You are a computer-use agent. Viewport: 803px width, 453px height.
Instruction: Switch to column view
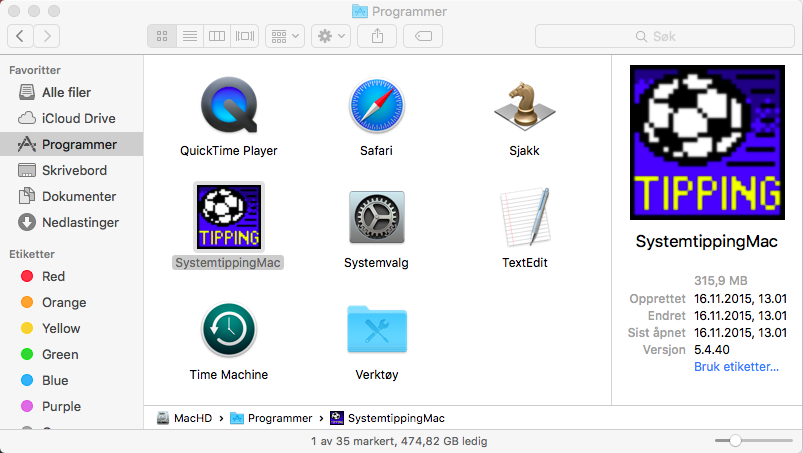(217, 36)
